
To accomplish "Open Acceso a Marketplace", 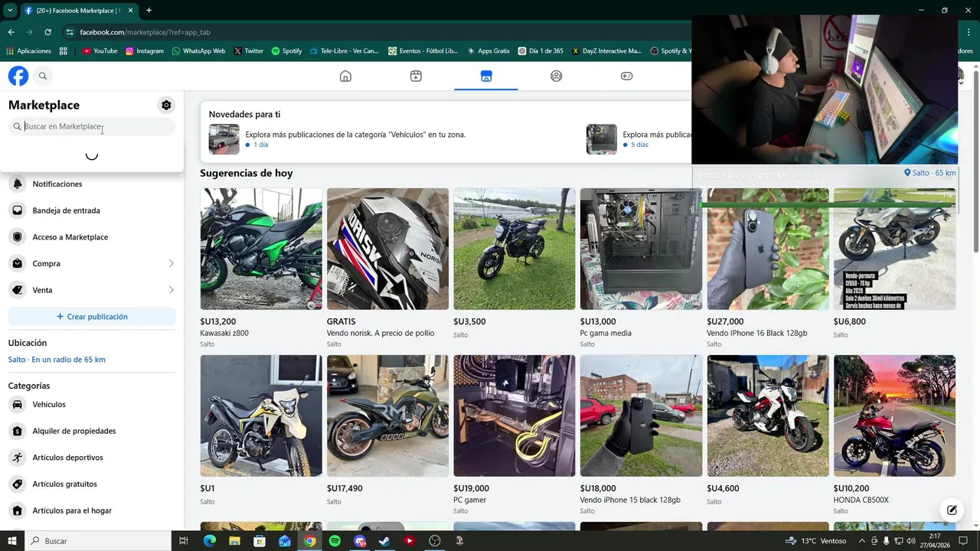I will [92, 237].
